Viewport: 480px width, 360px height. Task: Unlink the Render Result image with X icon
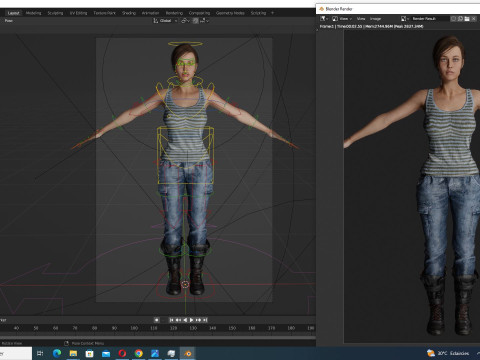tap(474, 19)
